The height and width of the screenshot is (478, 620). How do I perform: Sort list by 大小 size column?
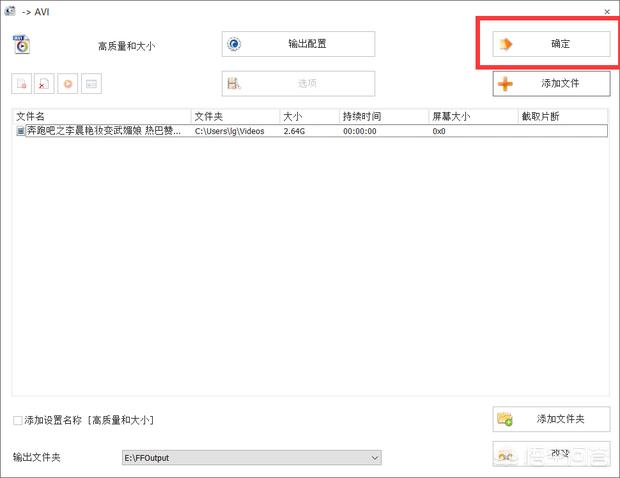[x=308, y=116]
